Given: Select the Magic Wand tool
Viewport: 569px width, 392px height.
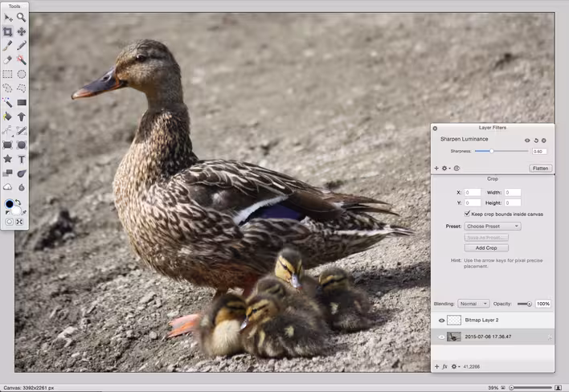Looking at the screenshot, I should coord(7,102).
